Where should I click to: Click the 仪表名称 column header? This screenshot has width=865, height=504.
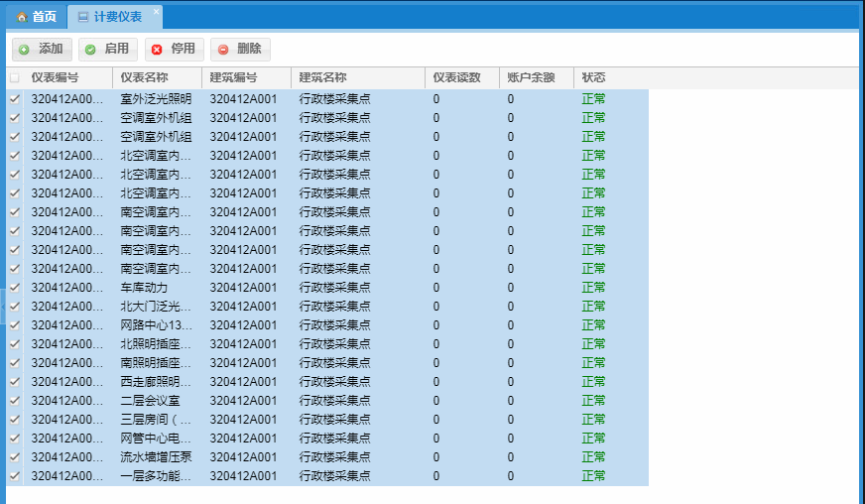tap(145, 78)
